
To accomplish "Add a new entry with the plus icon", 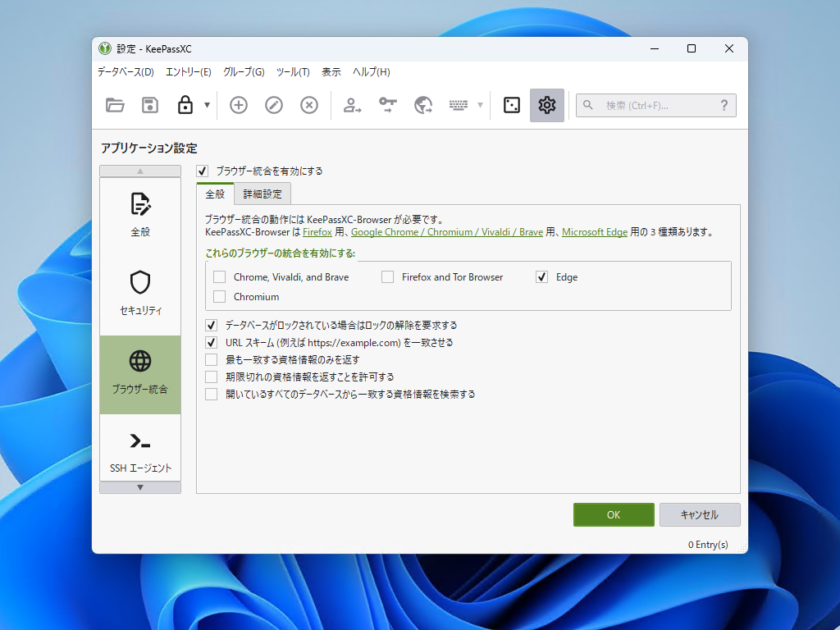I will [238, 105].
